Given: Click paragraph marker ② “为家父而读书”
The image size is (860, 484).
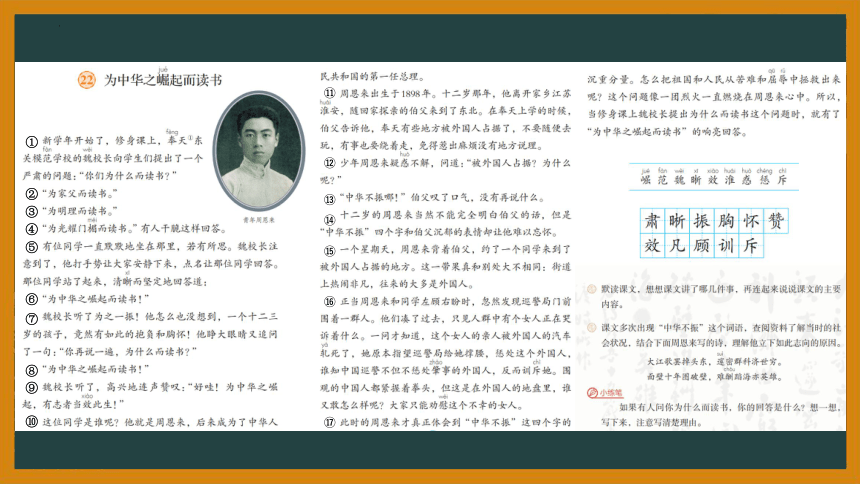Looking at the screenshot, I should (31, 194).
